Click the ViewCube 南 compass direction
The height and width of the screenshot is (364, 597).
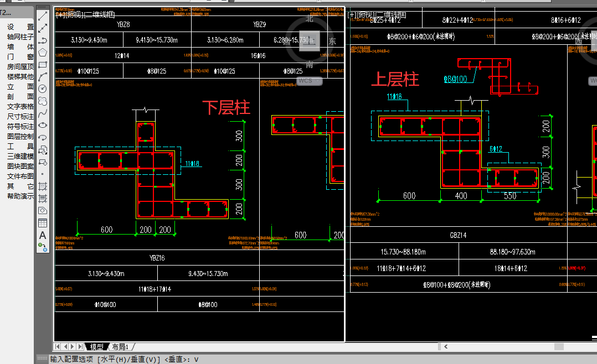pos(310,65)
